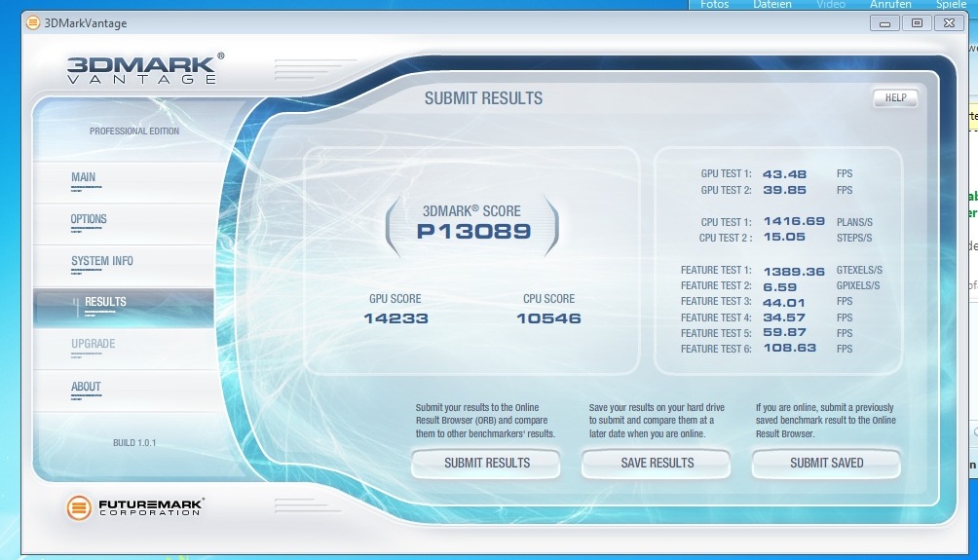Open the Dateien tab in background window
This screenshot has height=560, width=978.
[772, 4]
